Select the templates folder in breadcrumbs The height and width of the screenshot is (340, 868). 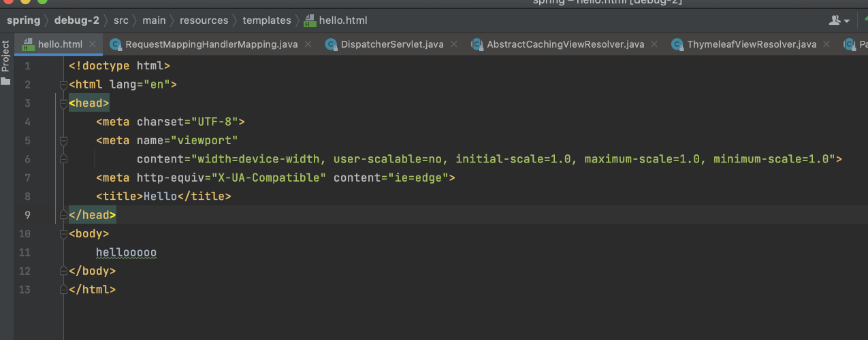(x=267, y=20)
